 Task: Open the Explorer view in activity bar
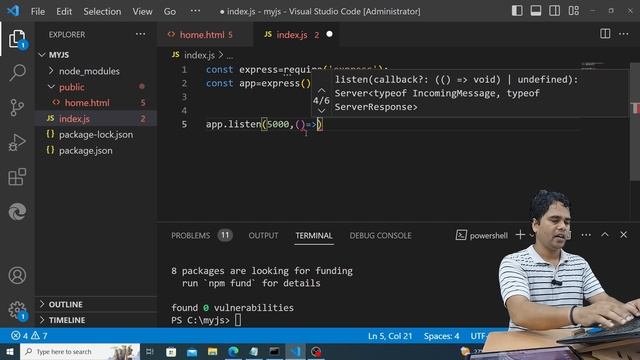coord(17,38)
